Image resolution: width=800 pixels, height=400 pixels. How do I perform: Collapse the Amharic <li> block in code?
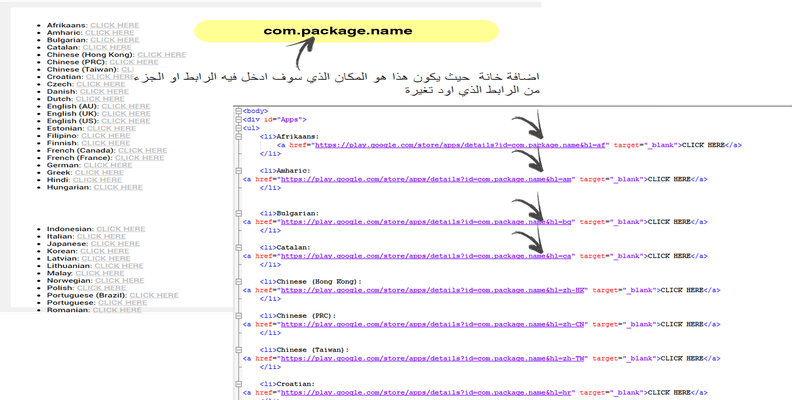point(238,171)
